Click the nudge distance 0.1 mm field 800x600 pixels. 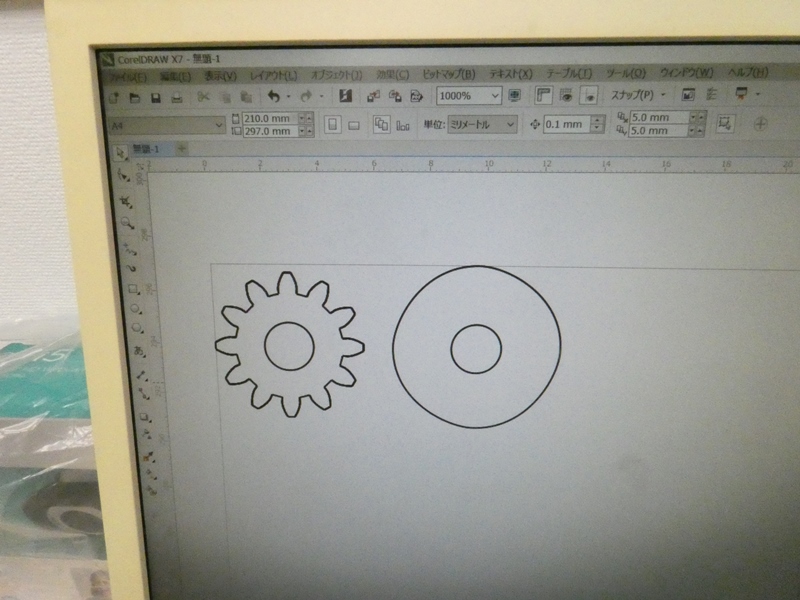pyautogui.click(x=567, y=124)
